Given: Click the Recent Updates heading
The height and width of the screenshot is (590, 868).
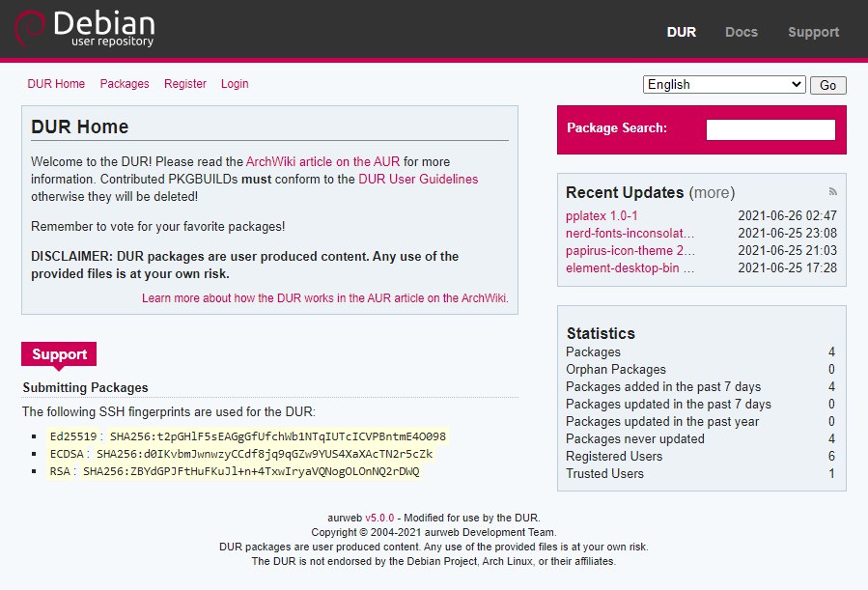Looking at the screenshot, I should pyautogui.click(x=625, y=192).
